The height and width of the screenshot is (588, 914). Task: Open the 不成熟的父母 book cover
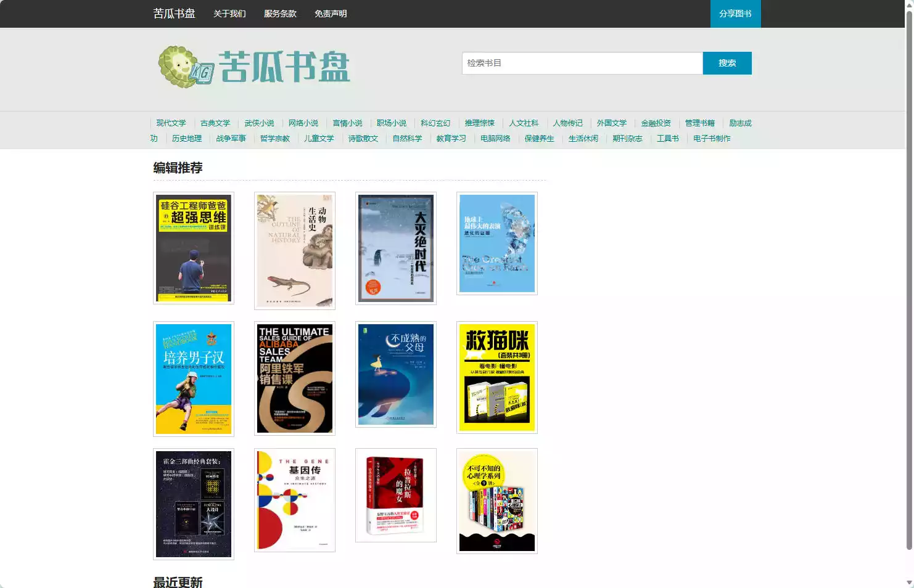pos(396,375)
